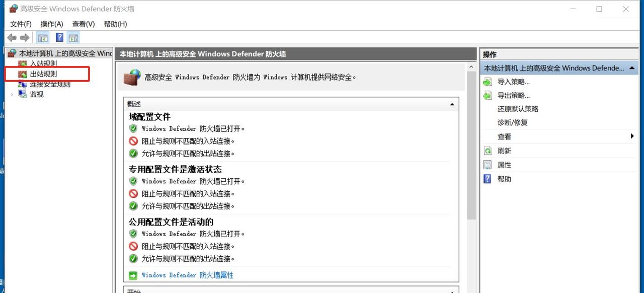Toggle the console tree pane icon
Screen dimensions: 644x293
point(43,38)
